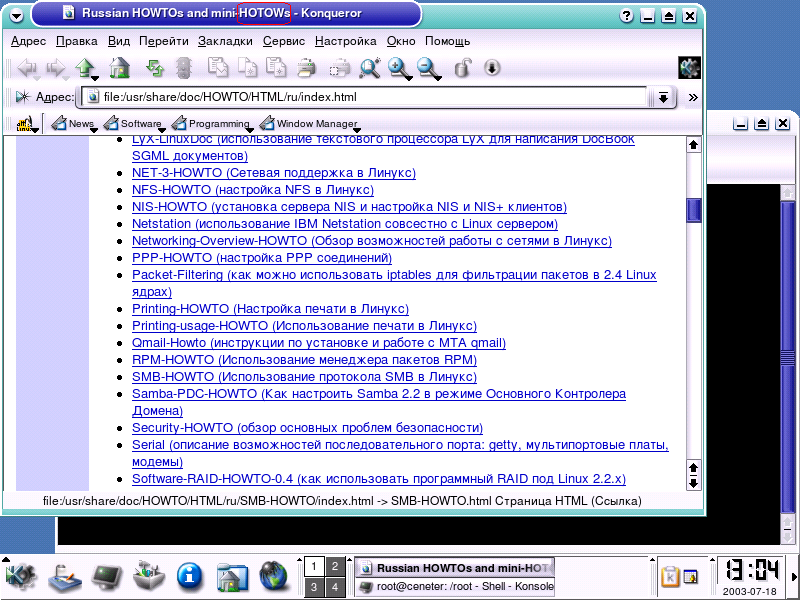Activate root@ceneter Konsole taskbar entry
The width and height of the screenshot is (800, 600).
[455, 586]
